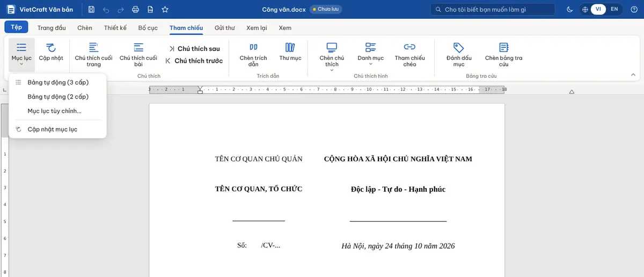The width and height of the screenshot is (644, 277).
Task: Click the save icon in title bar
Action: point(91,9)
